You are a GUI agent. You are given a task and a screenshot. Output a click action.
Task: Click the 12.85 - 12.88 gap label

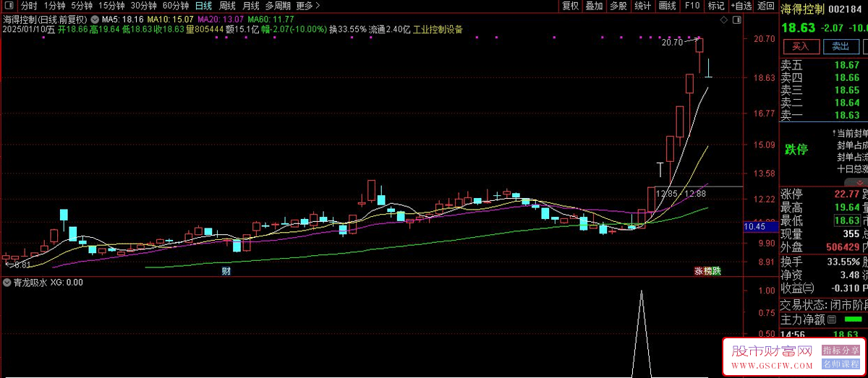pos(681,193)
